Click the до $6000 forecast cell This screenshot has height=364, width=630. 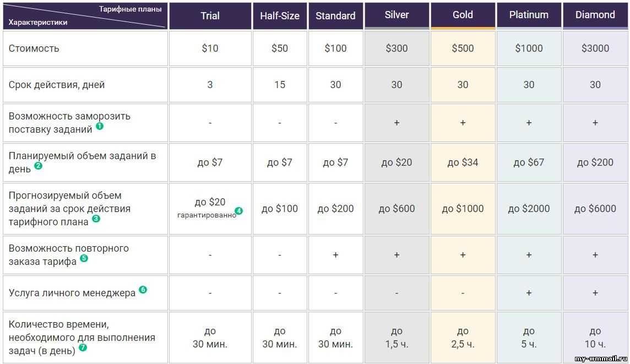click(x=595, y=209)
